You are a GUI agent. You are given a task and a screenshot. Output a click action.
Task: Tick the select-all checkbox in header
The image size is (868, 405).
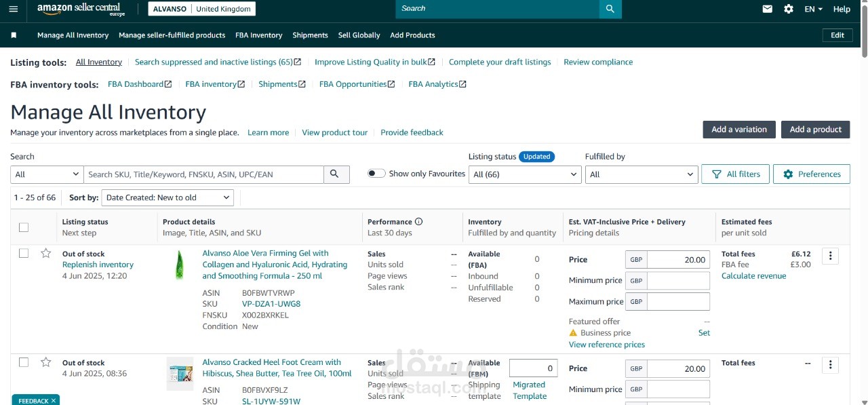coord(24,227)
